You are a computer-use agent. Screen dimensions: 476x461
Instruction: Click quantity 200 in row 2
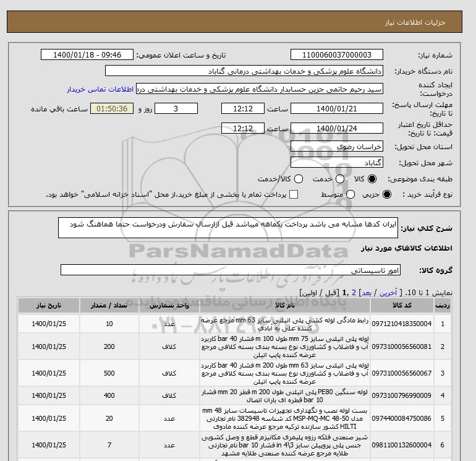(x=109, y=347)
